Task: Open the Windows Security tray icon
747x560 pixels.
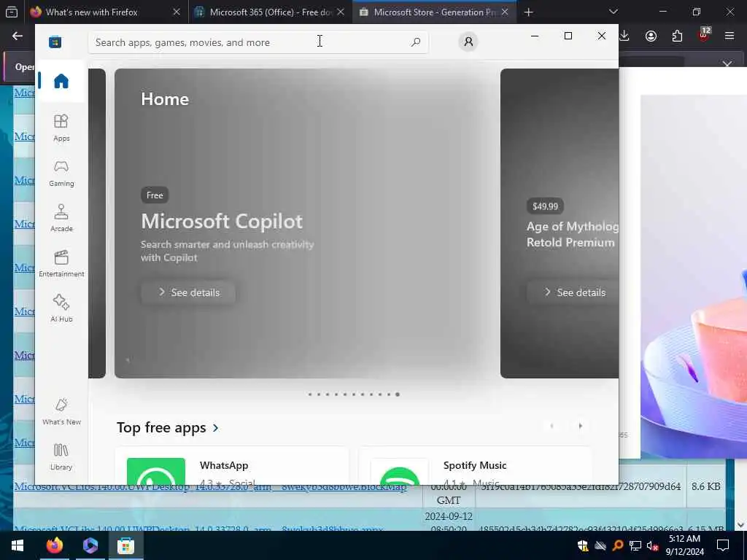Action: click(583, 545)
